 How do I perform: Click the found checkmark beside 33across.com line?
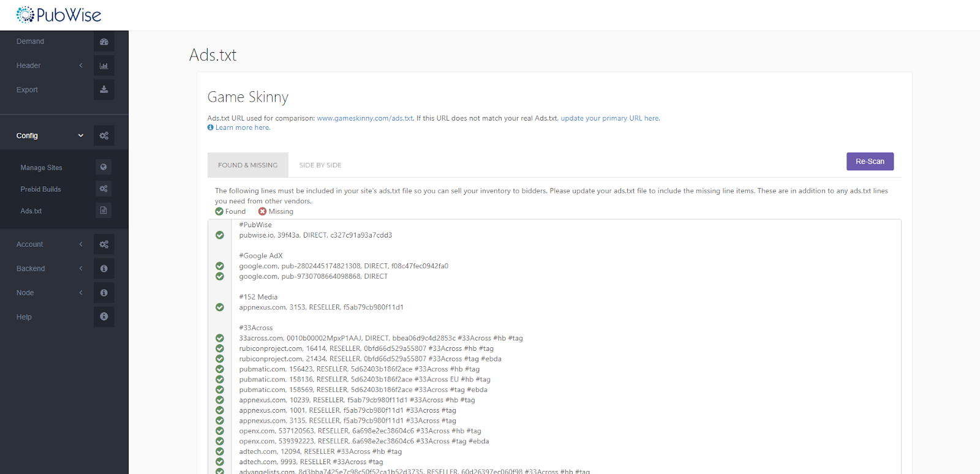click(x=220, y=338)
